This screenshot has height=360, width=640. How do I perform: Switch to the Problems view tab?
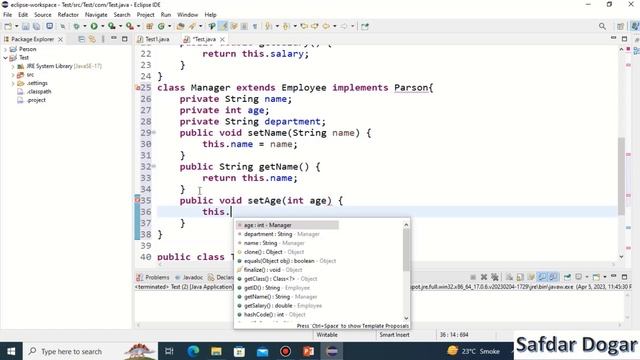153,277
